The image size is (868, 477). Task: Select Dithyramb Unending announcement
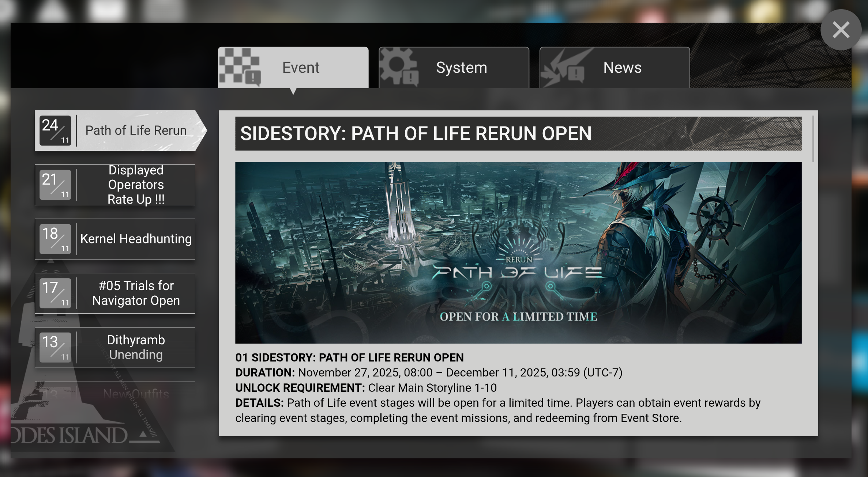tap(136, 347)
